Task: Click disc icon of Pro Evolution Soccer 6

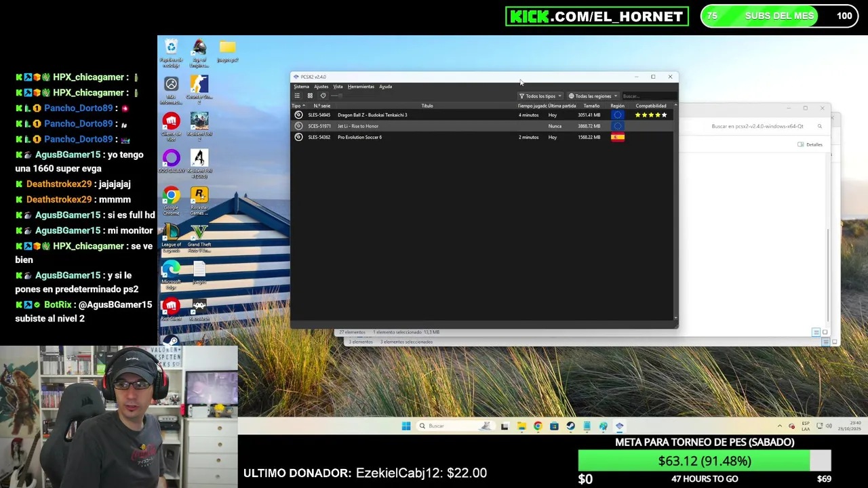Action: pyautogui.click(x=298, y=137)
